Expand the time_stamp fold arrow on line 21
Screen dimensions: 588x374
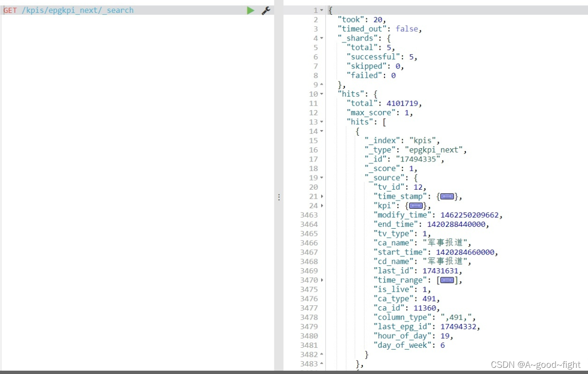coord(322,196)
